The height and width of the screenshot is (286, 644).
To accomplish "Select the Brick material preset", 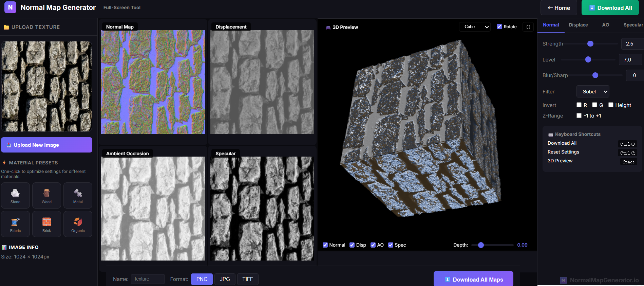I will point(46,224).
